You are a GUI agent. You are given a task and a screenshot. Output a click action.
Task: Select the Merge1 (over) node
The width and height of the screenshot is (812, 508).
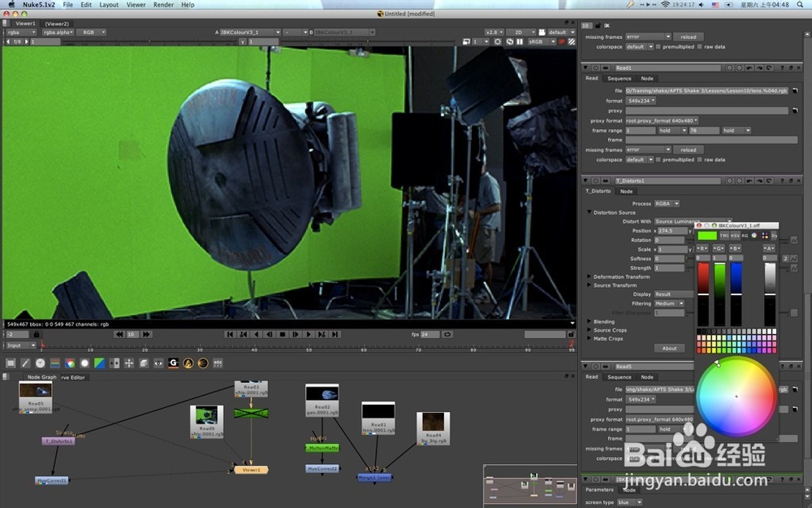tap(374, 477)
